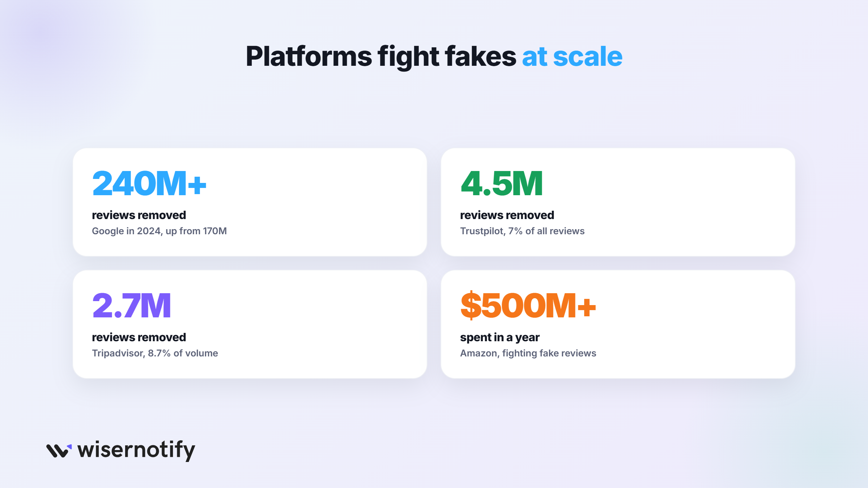This screenshot has width=868, height=488.
Task: Select the 240M+ blue statistic
Action: pos(149,183)
